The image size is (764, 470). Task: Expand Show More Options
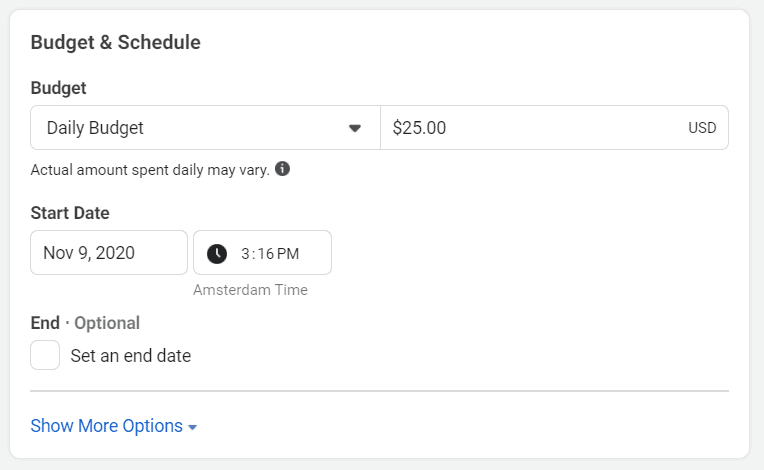coord(114,426)
